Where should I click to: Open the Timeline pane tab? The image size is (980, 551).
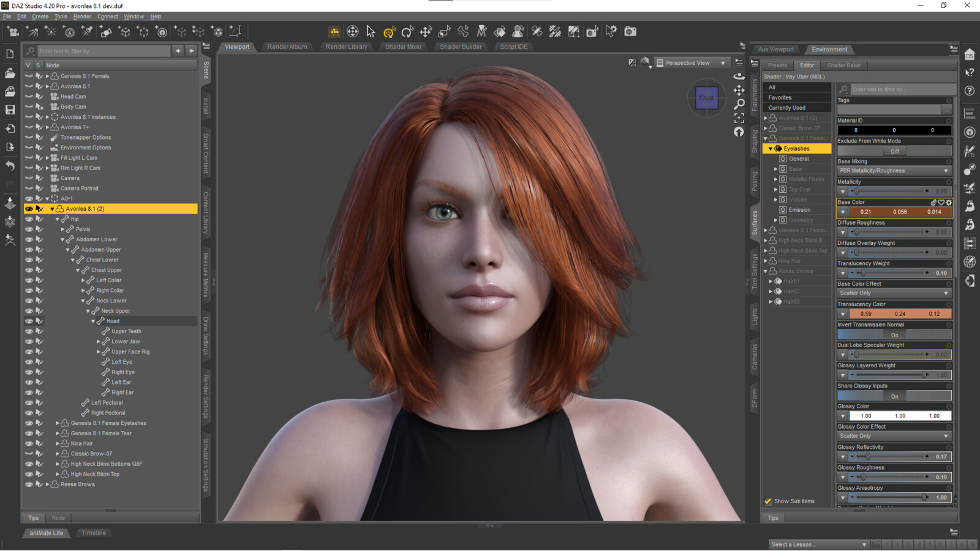94,533
